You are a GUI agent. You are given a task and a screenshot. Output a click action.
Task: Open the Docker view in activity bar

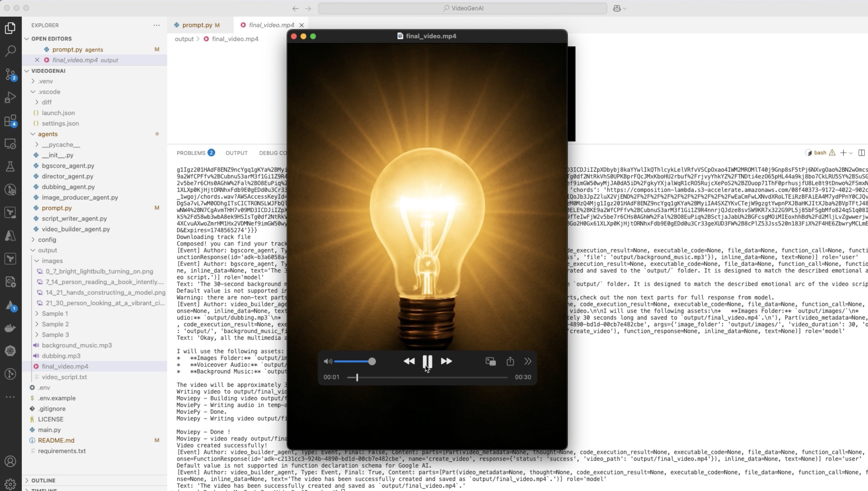pyautogui.click(x=10, y=328)
